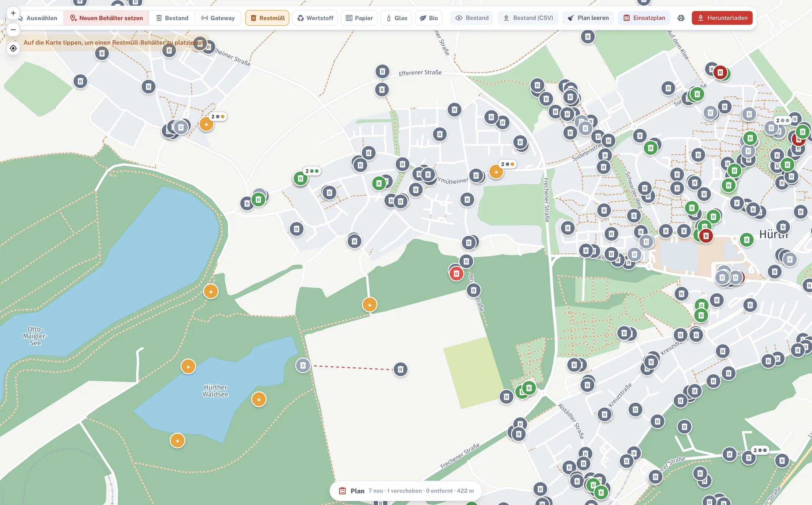Image resolution: width=812 pixels, height=505 pixels.
Task: Activate Neuen Behälter setzen mode
Action: tap(106, 18)
